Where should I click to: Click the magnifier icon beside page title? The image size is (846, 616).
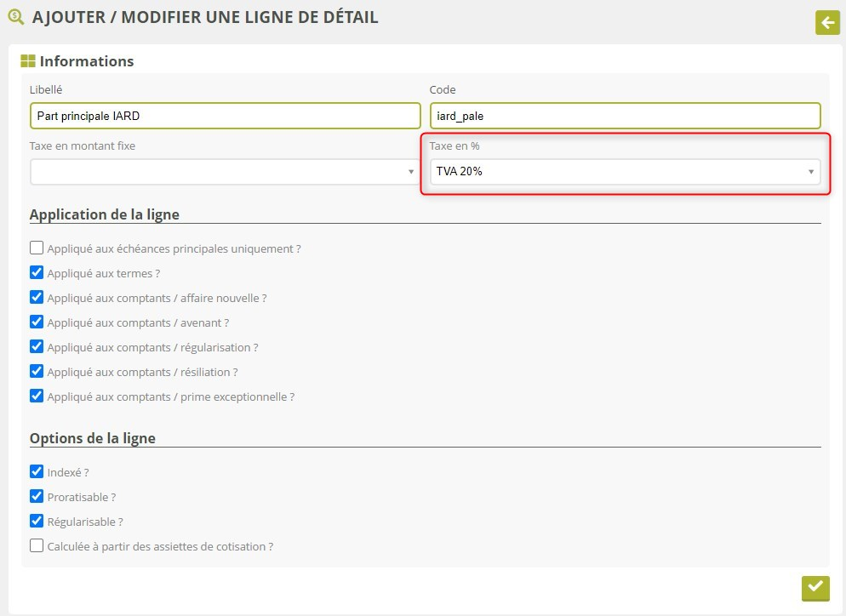click(x=15, y=16)
